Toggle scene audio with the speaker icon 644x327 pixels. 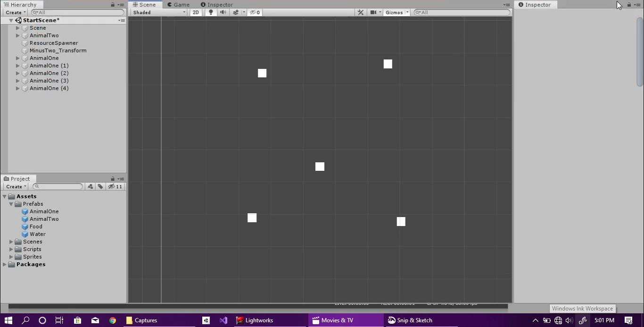[223, 12]
